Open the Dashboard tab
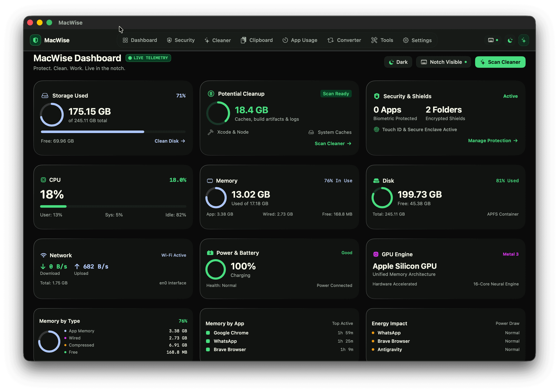 pos(140,40)
